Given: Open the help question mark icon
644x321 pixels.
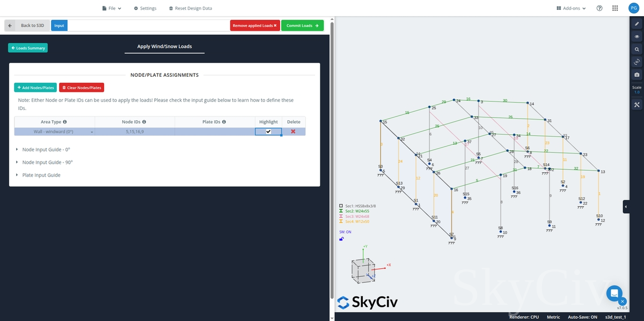Looking at the screenshot, I should click(x=599, y=9).
